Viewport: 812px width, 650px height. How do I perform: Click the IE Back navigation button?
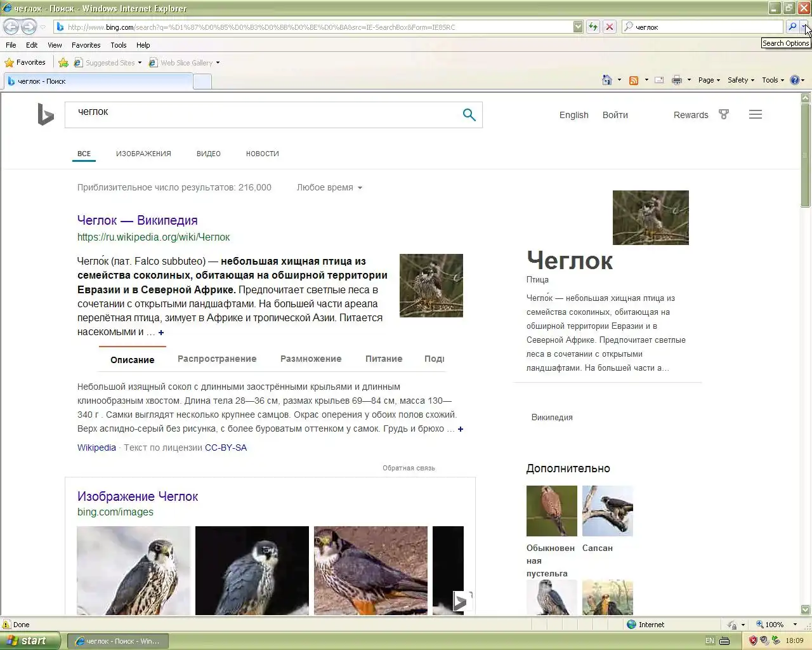tap(11, 27)
